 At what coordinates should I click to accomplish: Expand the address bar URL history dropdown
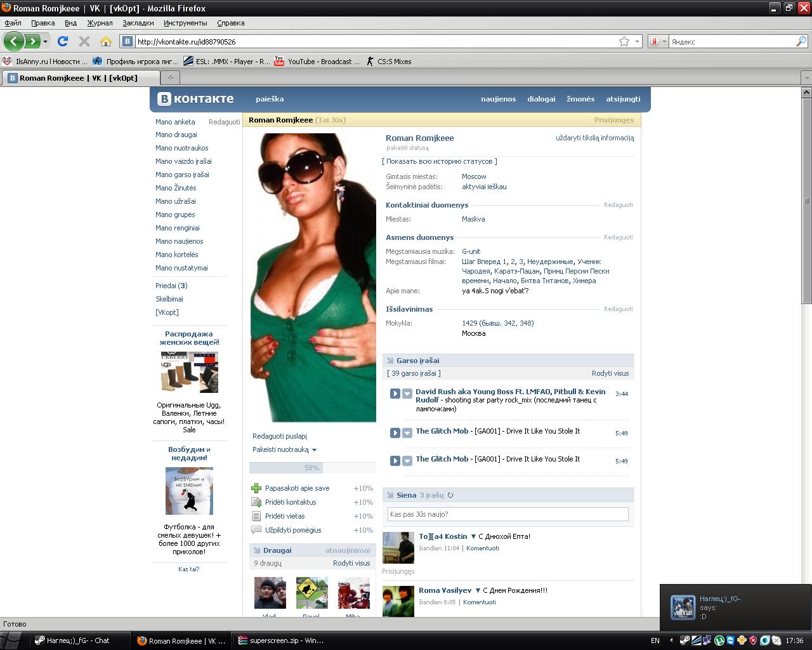(x=638, y=41)
